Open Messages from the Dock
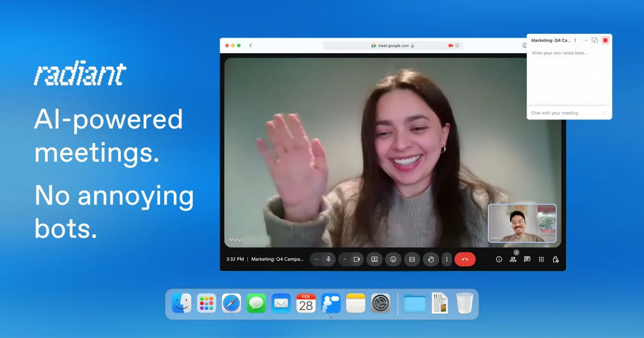Viewport: 644px width, 338px height. click(x=257, y=303)
